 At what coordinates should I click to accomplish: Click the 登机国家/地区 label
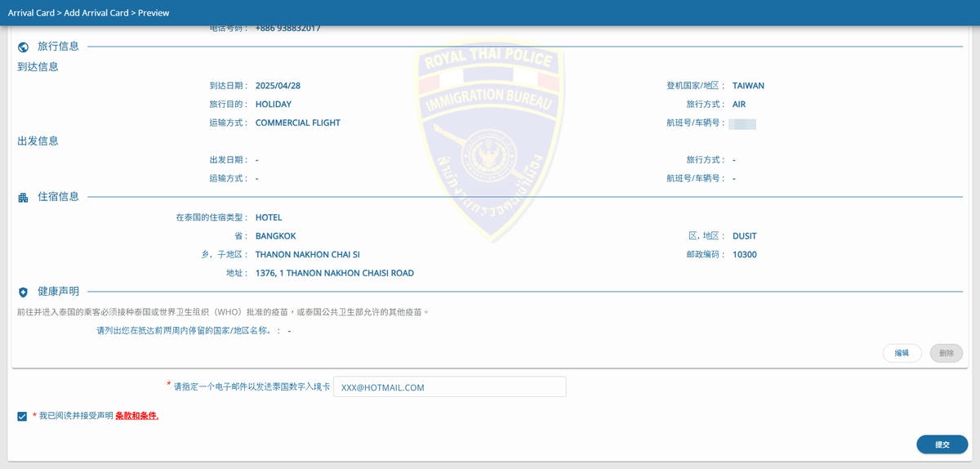(697, 86)
